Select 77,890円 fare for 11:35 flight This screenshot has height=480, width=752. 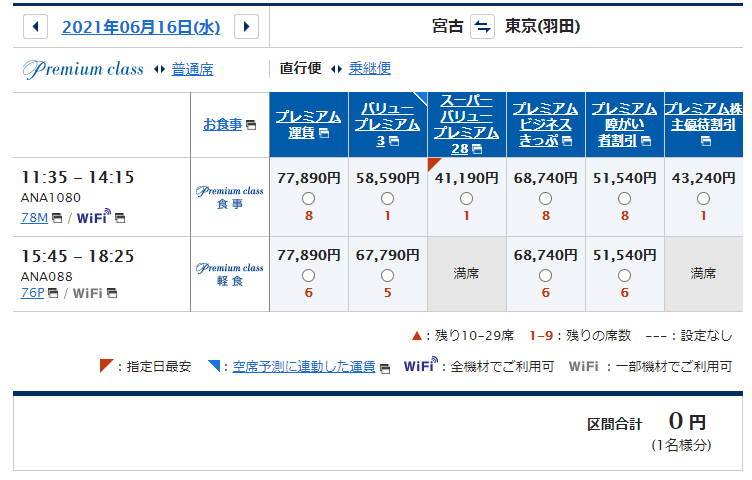pos(308,199)
